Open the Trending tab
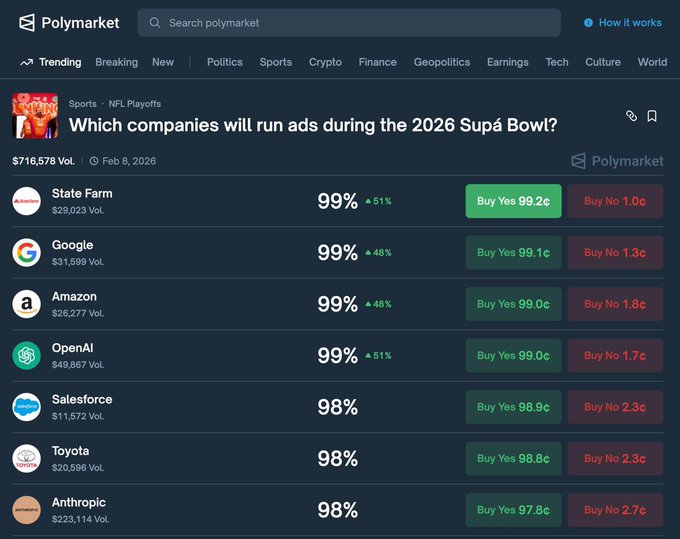This screenshot has width=680, height=539. (x=51, y=62)
